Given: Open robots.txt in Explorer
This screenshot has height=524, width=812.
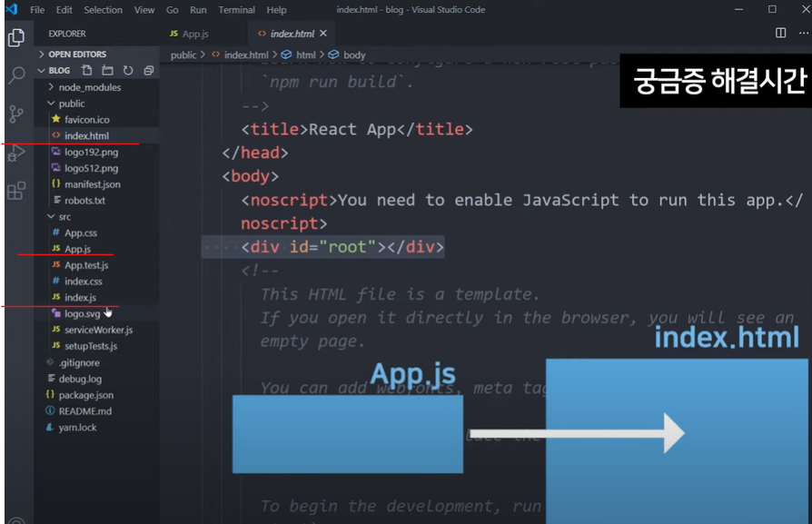Looking at the screenshot, I should (97, 201).
